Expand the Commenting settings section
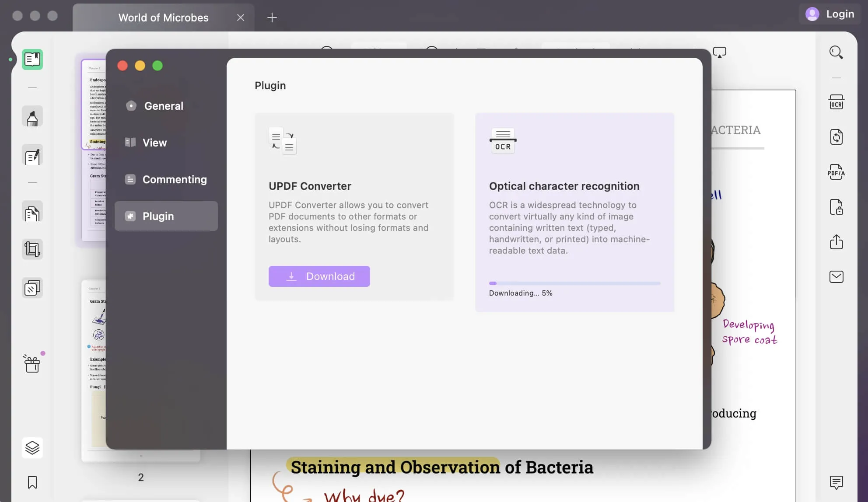The height and width of the screenshot is (502, 868). click(x=174, y=179)
